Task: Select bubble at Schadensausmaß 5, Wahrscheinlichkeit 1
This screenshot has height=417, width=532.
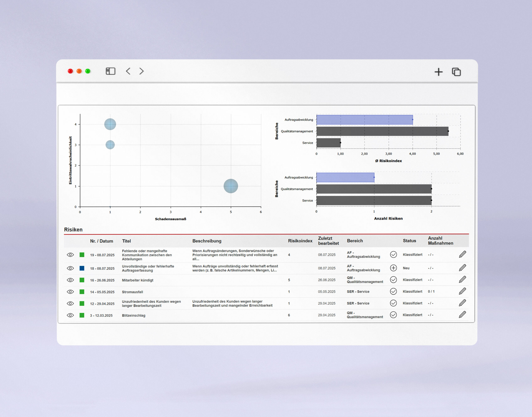Action: click(231, 186)
